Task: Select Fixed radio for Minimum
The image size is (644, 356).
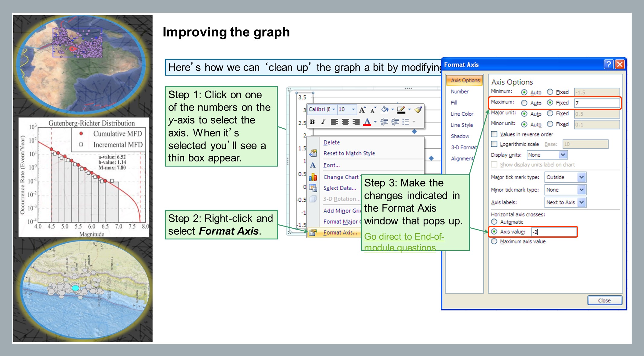Action: coord(550,92)
